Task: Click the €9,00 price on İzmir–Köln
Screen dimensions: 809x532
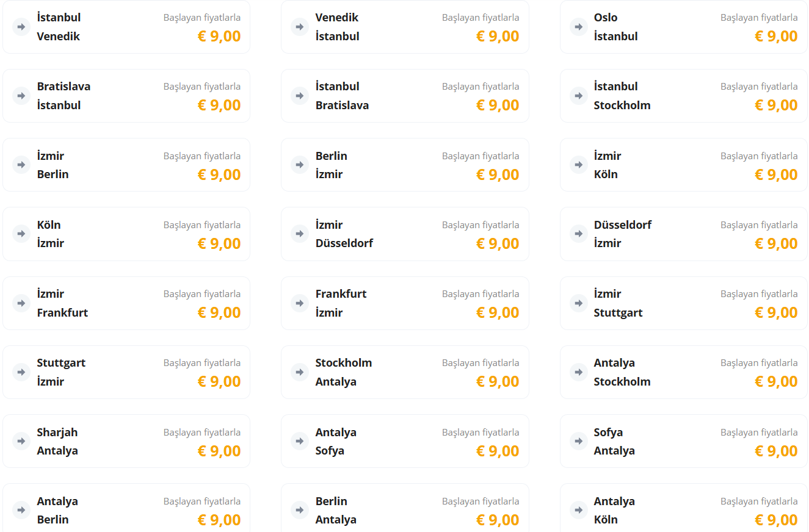Action: click(775, 174)
